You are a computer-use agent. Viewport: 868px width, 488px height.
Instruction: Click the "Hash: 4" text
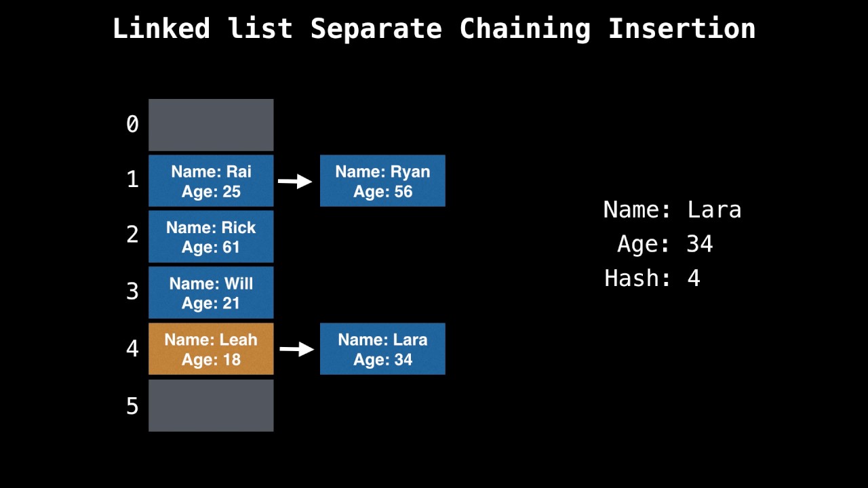pos(652,279)
